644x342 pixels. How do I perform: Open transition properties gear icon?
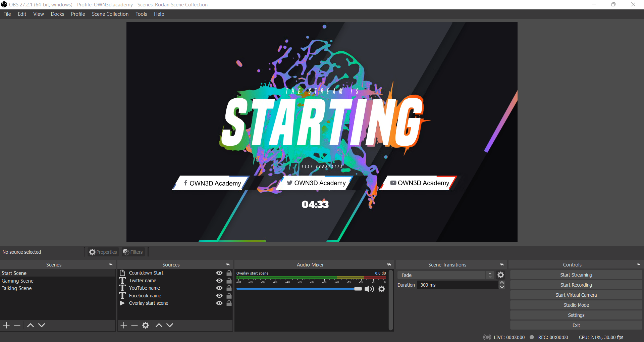(501, 275)
